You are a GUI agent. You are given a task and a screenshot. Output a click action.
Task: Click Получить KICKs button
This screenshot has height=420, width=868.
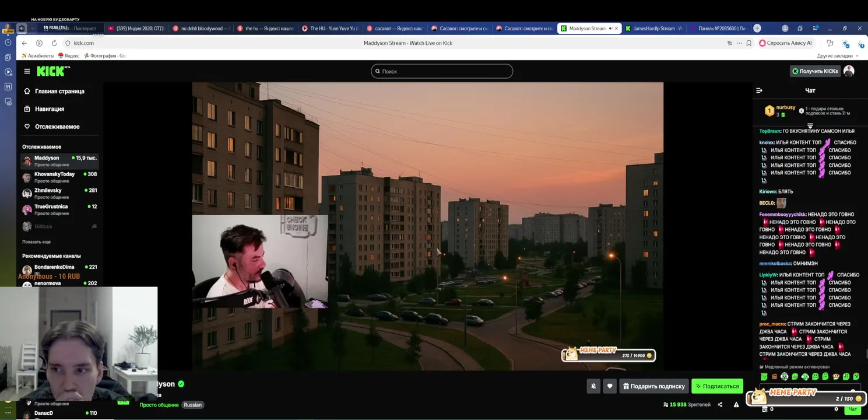815,71
